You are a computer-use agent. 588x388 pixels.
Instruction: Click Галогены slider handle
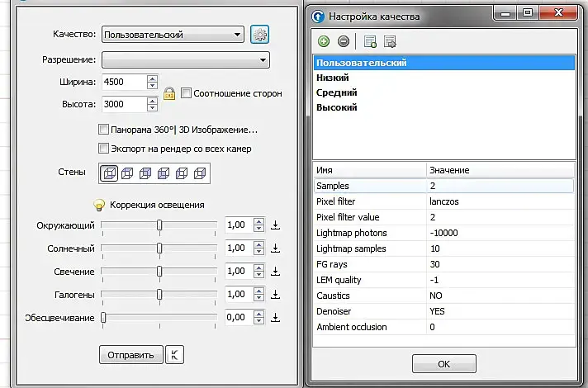click(x=159, y=294)
